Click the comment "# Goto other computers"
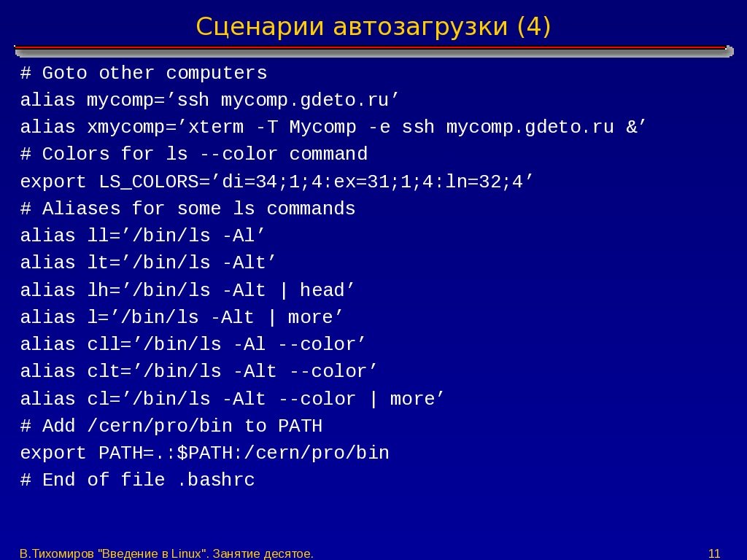This screenshot has width=747, height=560. click(x=144, y=74)
